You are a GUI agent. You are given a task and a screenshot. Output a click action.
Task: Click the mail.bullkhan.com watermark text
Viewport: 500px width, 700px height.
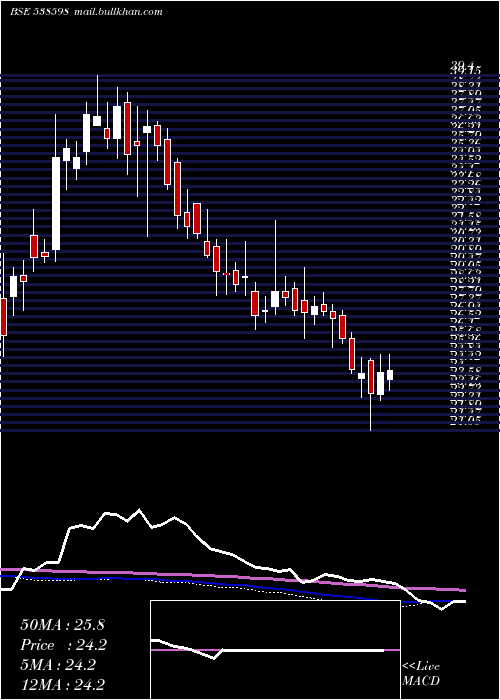click(x=118, y=12)
